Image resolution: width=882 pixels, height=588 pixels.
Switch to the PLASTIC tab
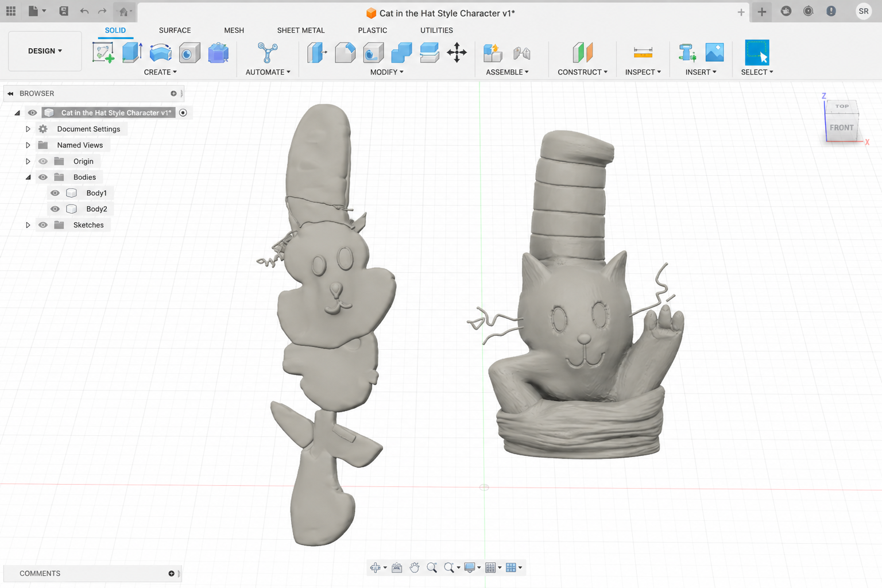(373, 30)
